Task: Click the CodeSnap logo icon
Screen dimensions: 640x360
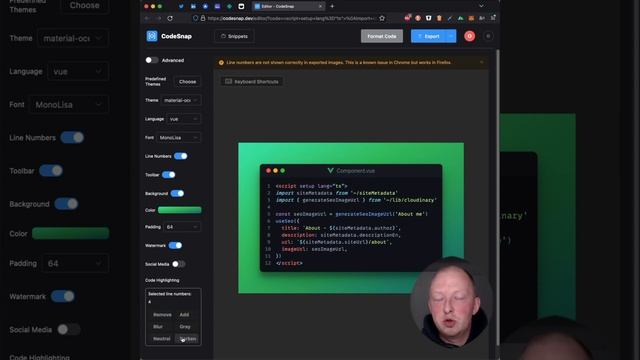Action: (152, 36)
